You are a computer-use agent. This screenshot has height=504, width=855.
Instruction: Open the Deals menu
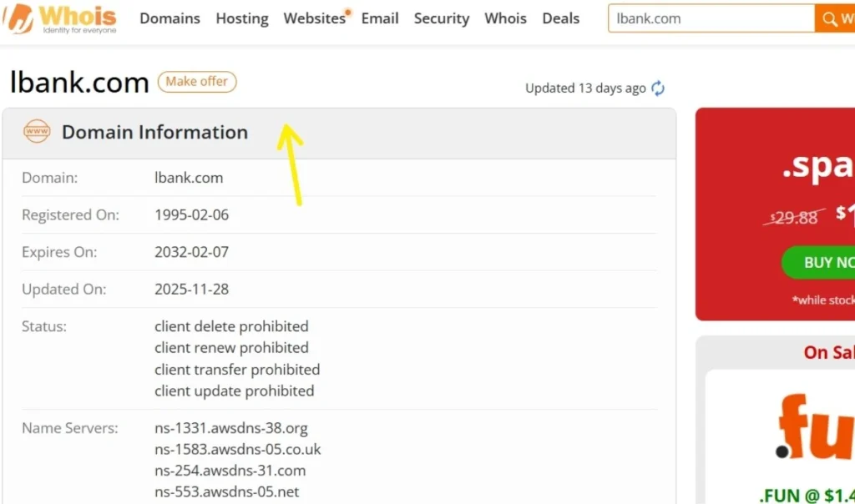[x=560, y=18]
